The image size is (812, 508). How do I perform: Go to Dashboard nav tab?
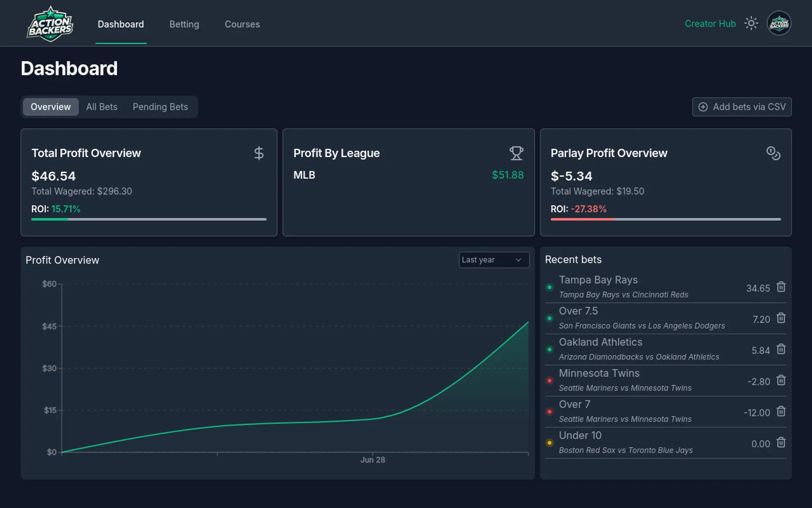click(x=121, y=24)
